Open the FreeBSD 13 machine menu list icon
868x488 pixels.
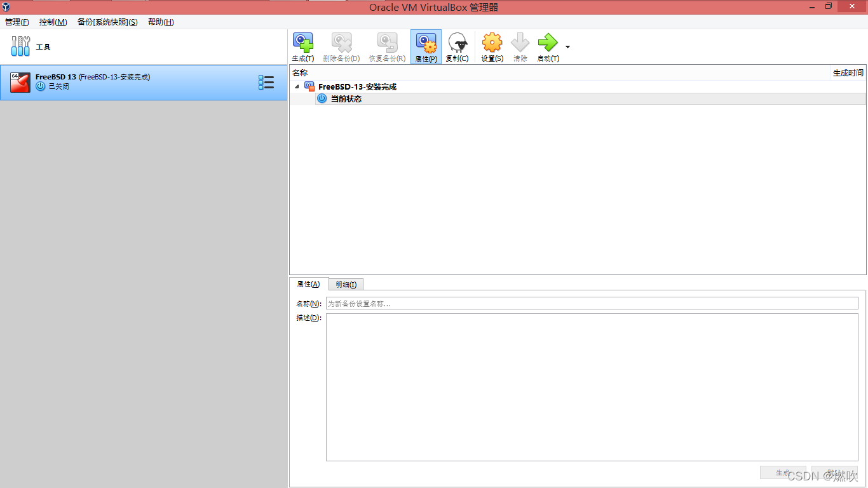click(x=266, y=83)
